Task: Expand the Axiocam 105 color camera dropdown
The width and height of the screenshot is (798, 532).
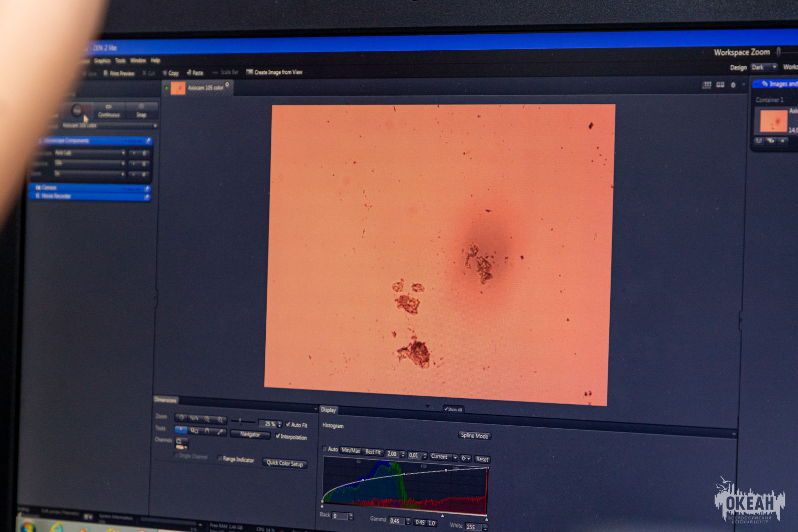Action: coord(154,126)
